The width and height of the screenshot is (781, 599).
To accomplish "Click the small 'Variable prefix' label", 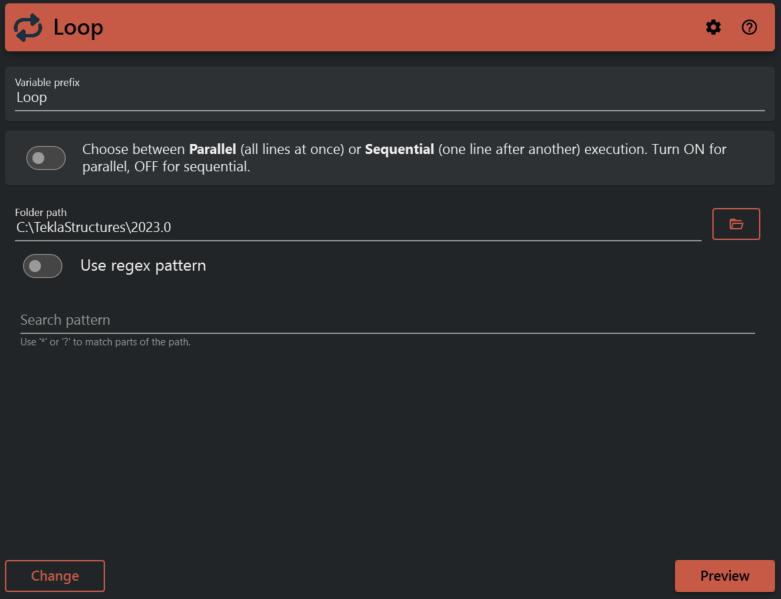I will click(47, 82).
